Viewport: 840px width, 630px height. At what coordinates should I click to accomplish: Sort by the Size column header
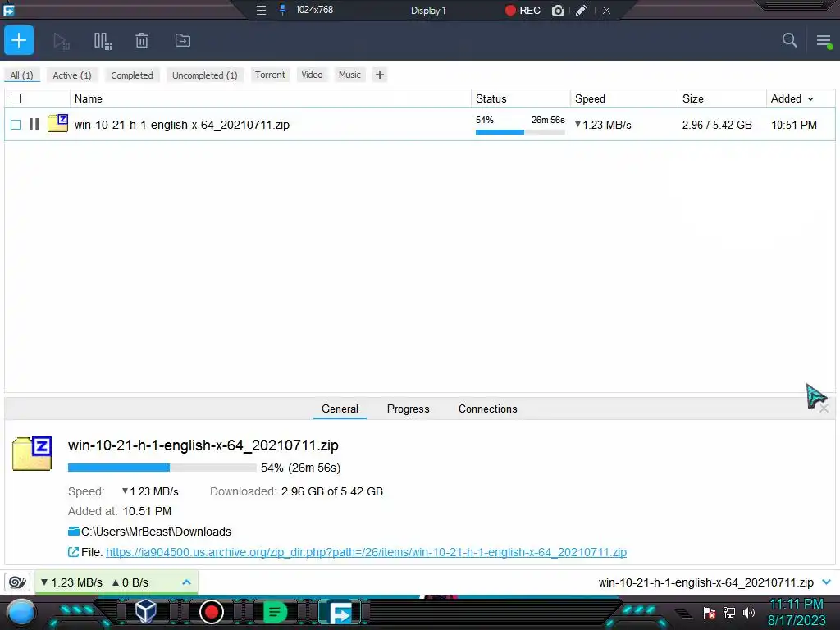[722, 98]
